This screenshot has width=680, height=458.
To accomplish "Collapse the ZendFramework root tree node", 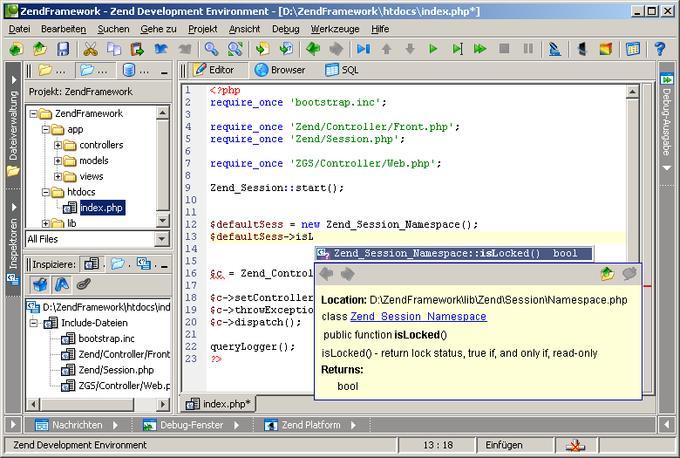I will [33, 114].
